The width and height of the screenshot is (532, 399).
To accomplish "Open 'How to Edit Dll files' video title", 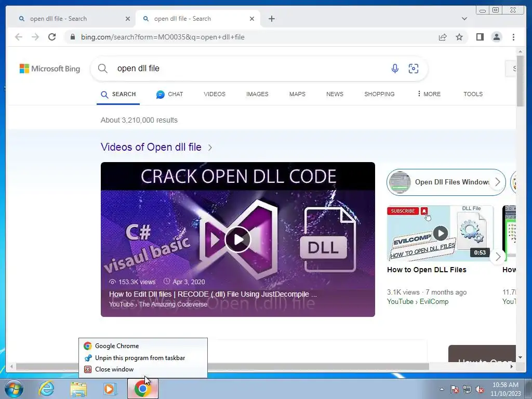I will tap(212, 294).
